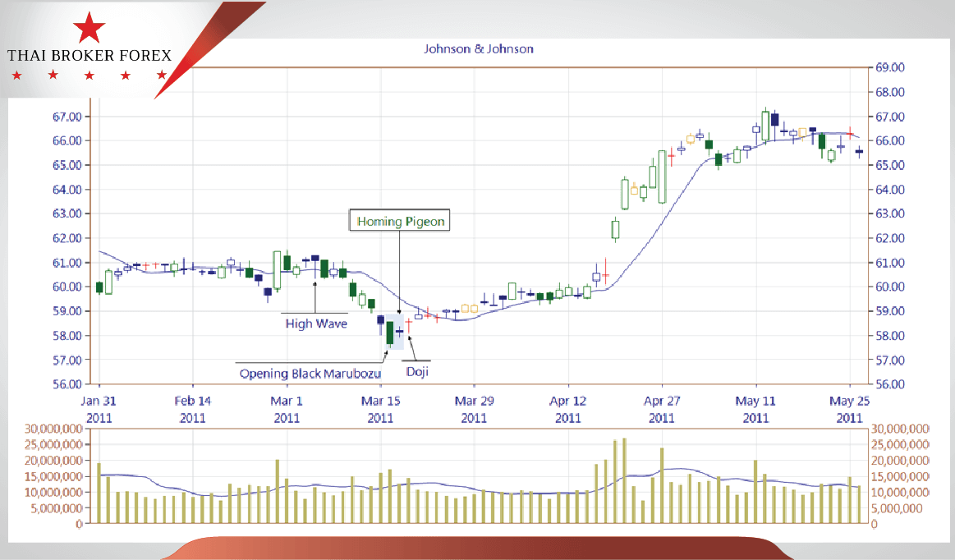Click the Jan 31 2011 date label
955x560 pixels.
pos(99,409)
